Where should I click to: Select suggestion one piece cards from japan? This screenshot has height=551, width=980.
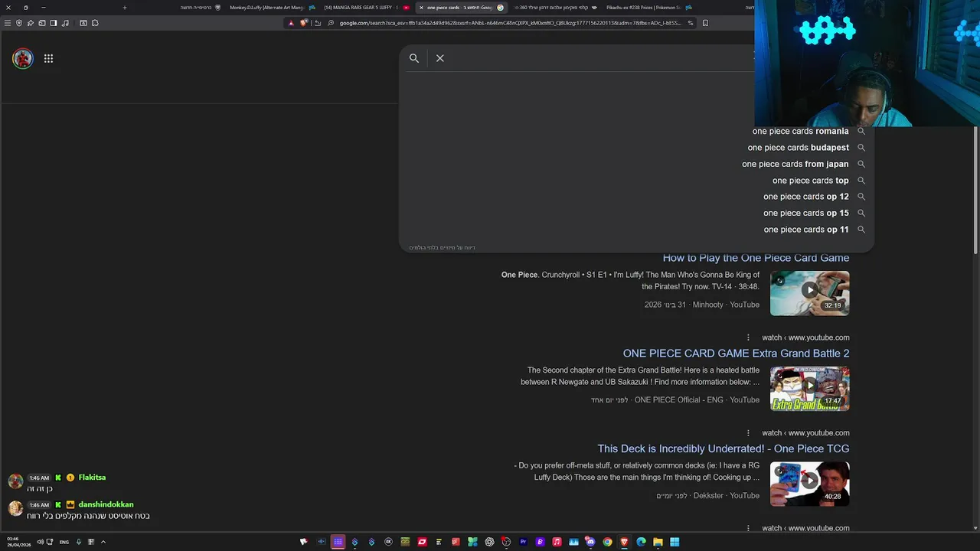click(x=795, y=164)
